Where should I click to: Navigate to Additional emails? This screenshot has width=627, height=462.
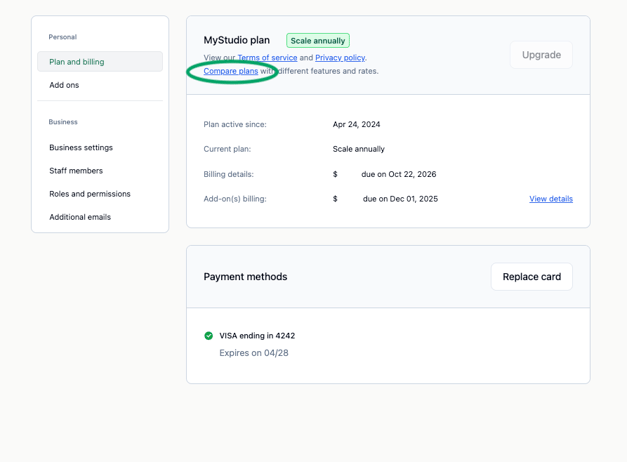coord(80,217)
